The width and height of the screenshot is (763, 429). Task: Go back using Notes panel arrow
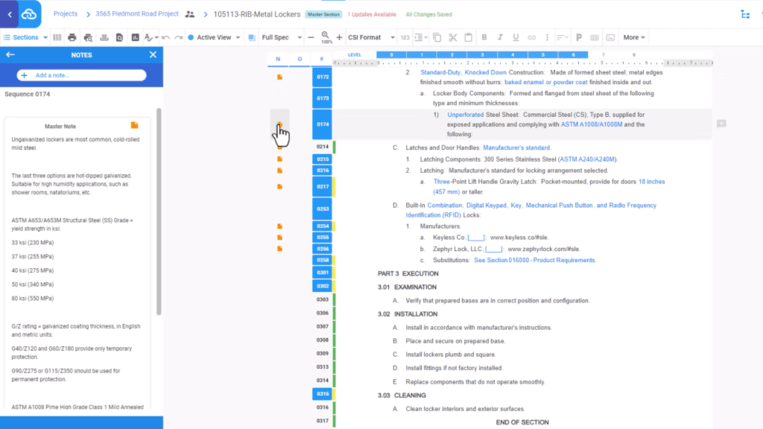(10, 55)
